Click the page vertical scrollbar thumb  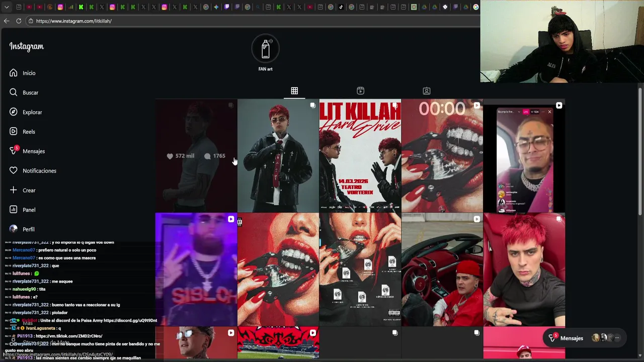click(x=640, y=152)
